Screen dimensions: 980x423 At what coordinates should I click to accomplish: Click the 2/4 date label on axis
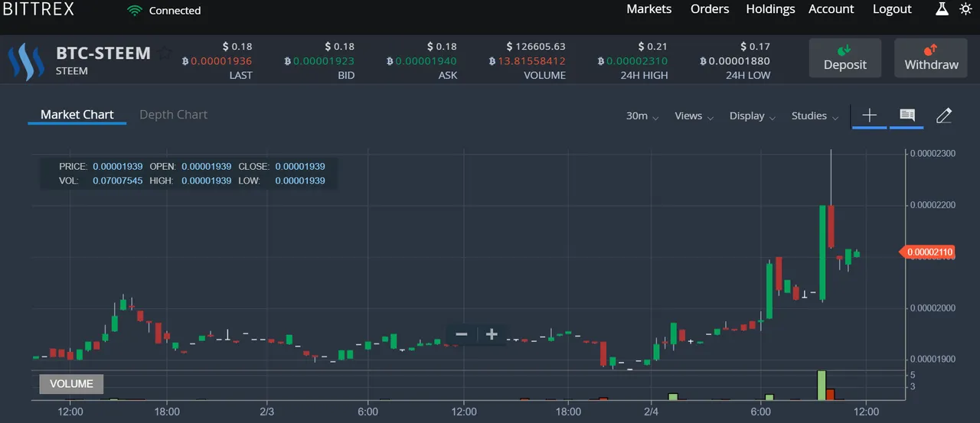coord(652,412)
